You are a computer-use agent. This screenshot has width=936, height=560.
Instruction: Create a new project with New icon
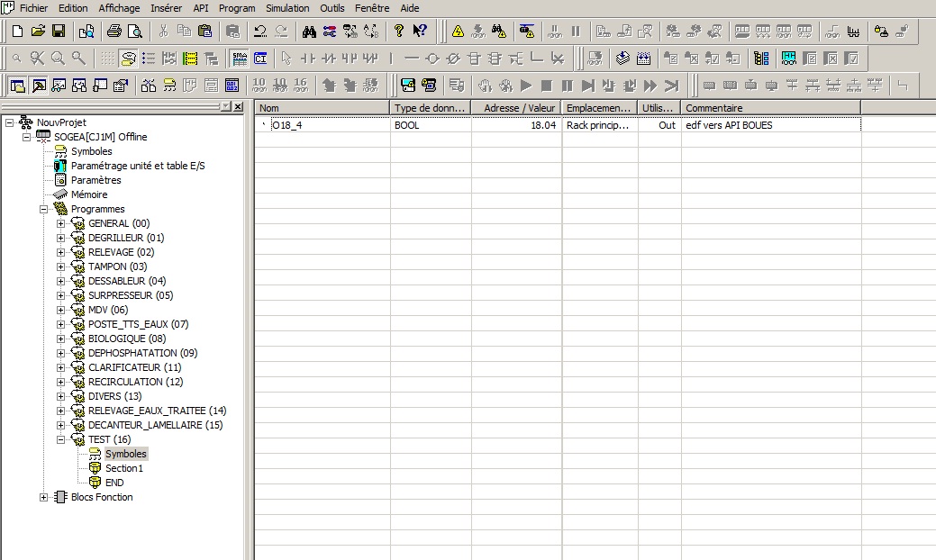17,32
